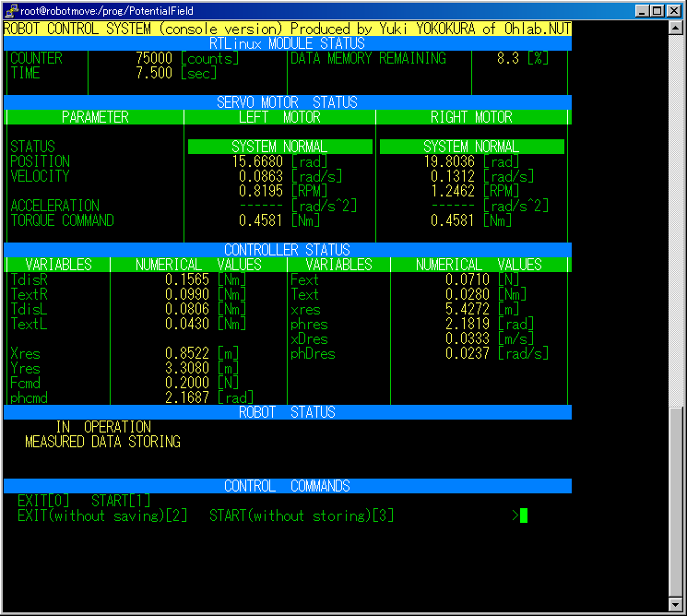Click DATA MEMORY REMAINING label

369,58
